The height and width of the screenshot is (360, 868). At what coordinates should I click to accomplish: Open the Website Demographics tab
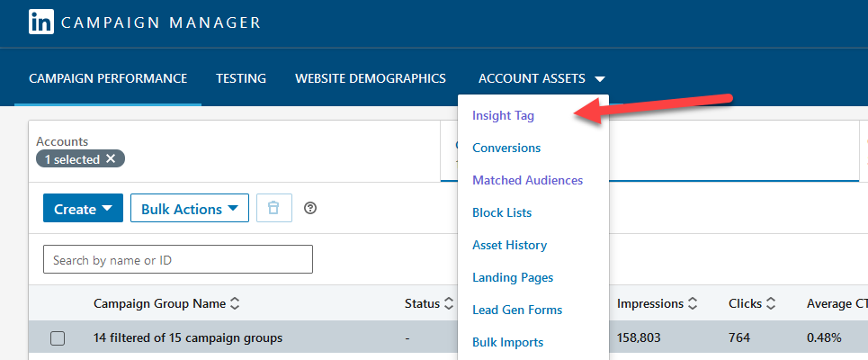coord(371,78)
